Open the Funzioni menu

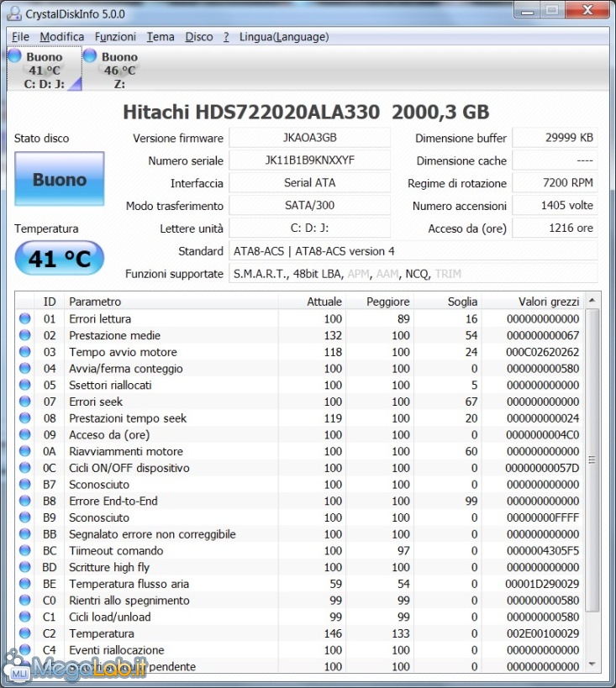click(x=115, y=37)
